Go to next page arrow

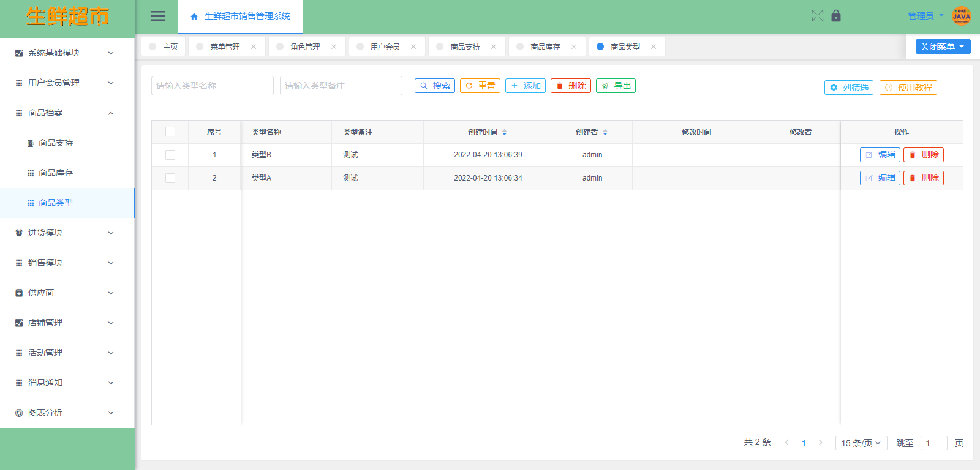pos(821,442)
